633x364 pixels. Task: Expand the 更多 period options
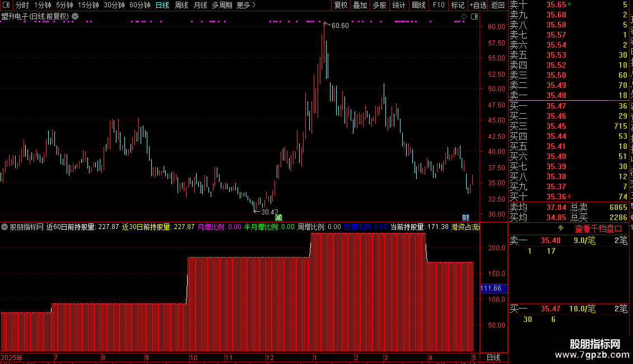point(246,5)
